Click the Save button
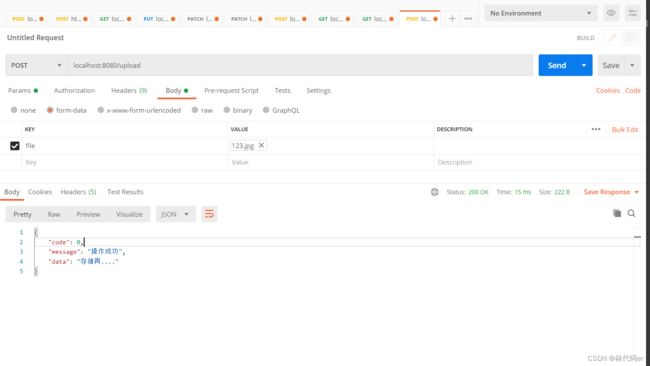The image size is (650, 366). (x=611, y=65)
